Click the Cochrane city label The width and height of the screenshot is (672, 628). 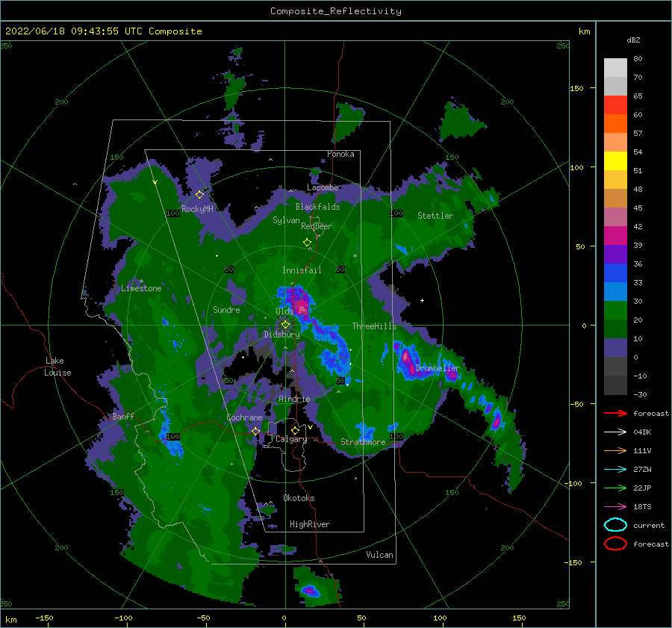tap(244, 417)
